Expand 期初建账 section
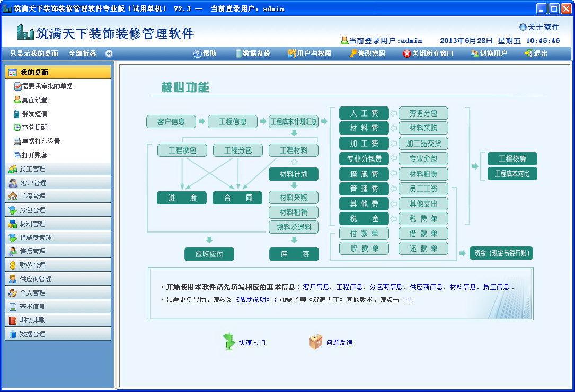 (x=58, y=320)
